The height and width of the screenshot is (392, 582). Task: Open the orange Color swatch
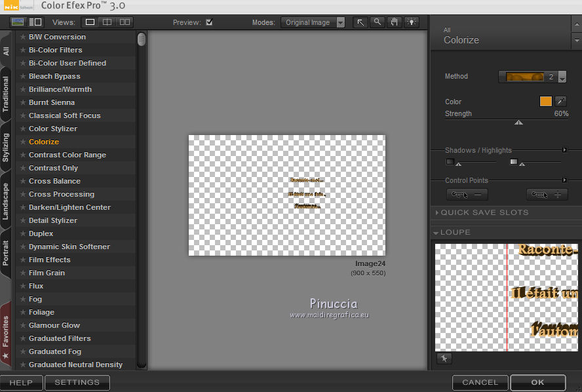(x=545, y=101)
